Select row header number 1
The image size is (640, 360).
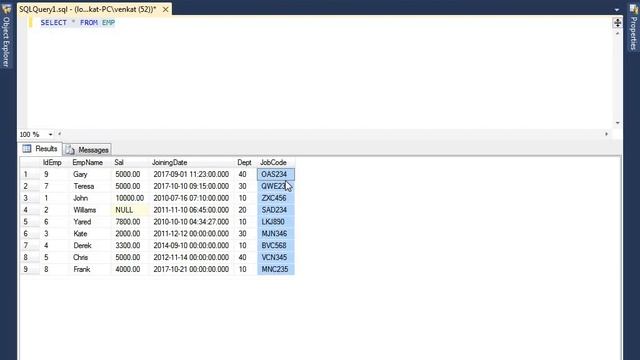pos(30,174)
